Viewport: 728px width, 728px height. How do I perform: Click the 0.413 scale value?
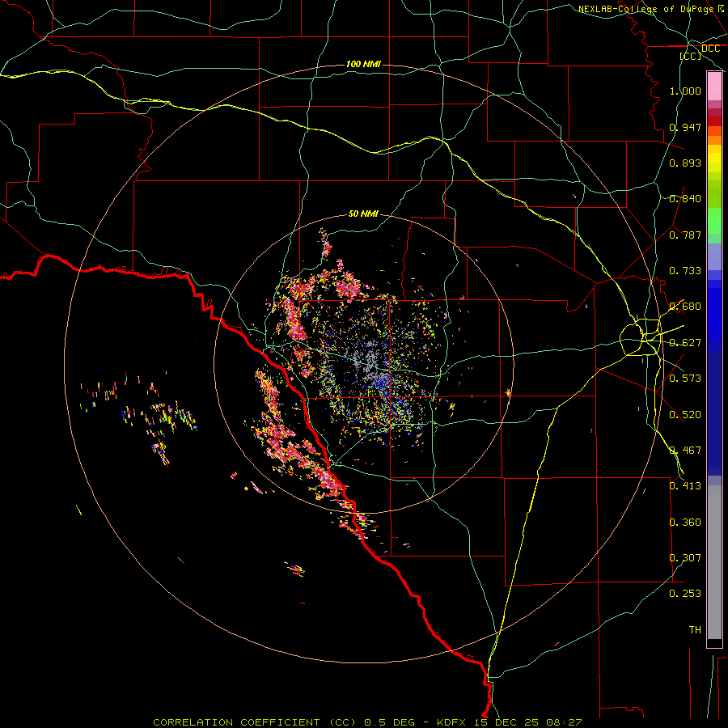pyautogui.click(x=685, y=486)
